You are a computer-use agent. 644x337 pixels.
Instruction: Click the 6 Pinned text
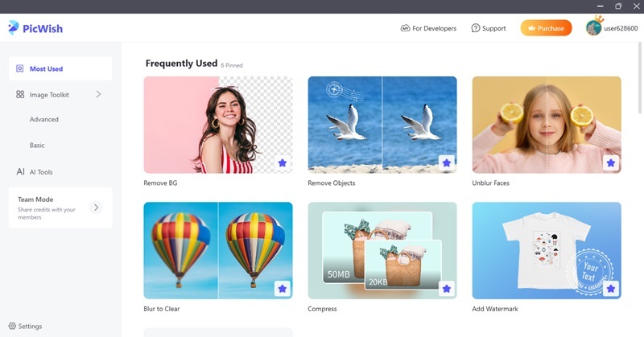tap(232, 65)
